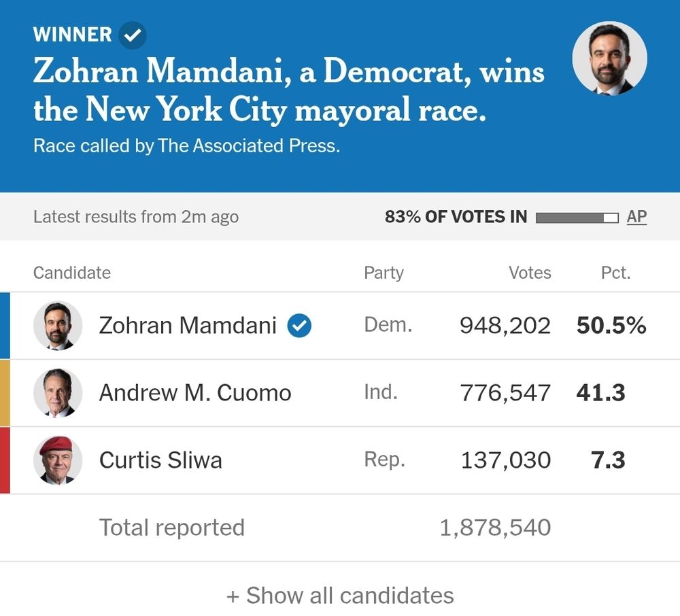Screen dimensions: 680x616
Task: Select Curtis Sliwa's portrait with red beret
Action: (58, 460)
